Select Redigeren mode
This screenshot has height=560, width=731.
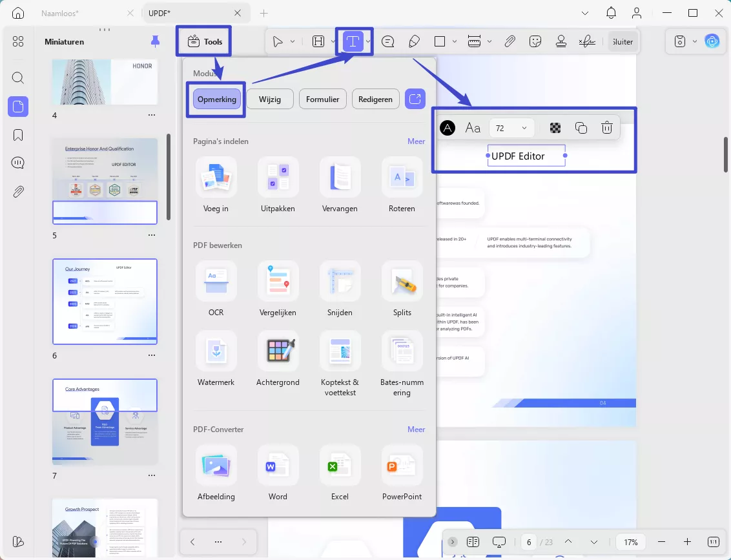[x=375, y=99]
